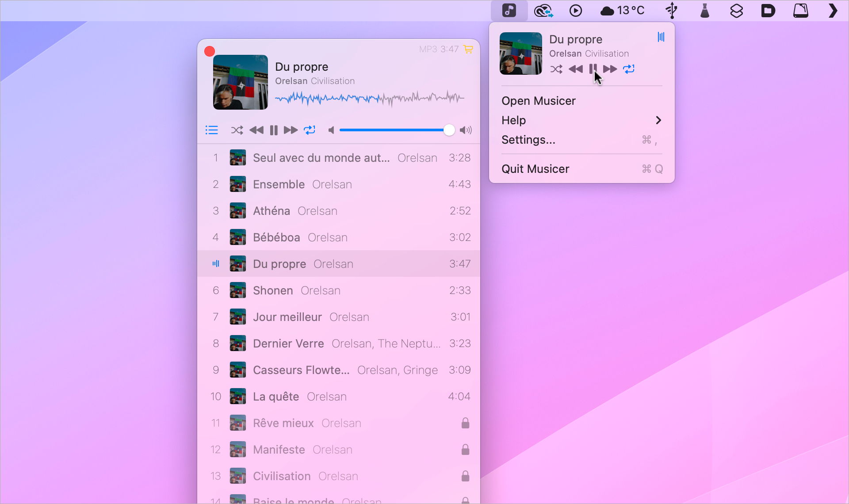Viewport: 849px width, 504px height.
Task: Open Settings... from the menu
Action: pyautogui.click(x=582, y=140)
